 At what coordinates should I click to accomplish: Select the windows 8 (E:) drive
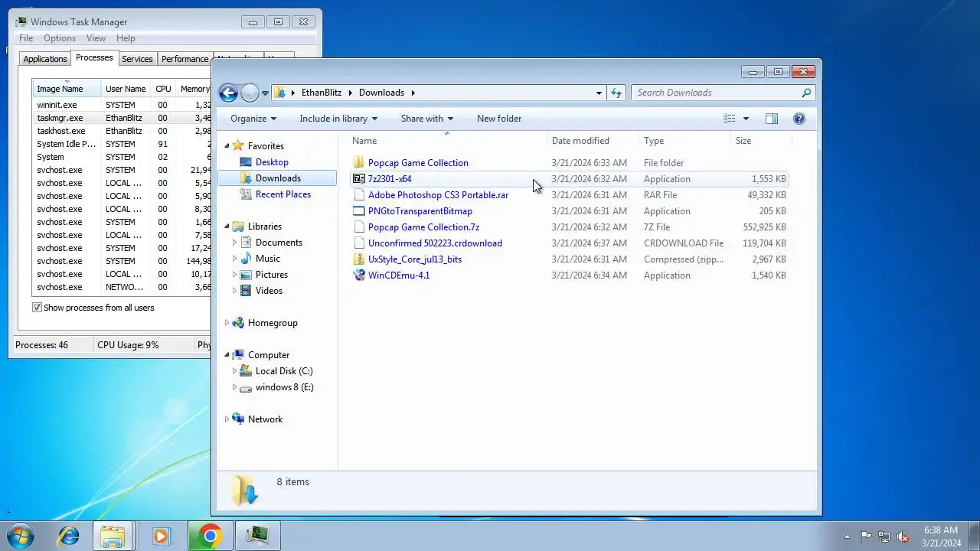285,387
